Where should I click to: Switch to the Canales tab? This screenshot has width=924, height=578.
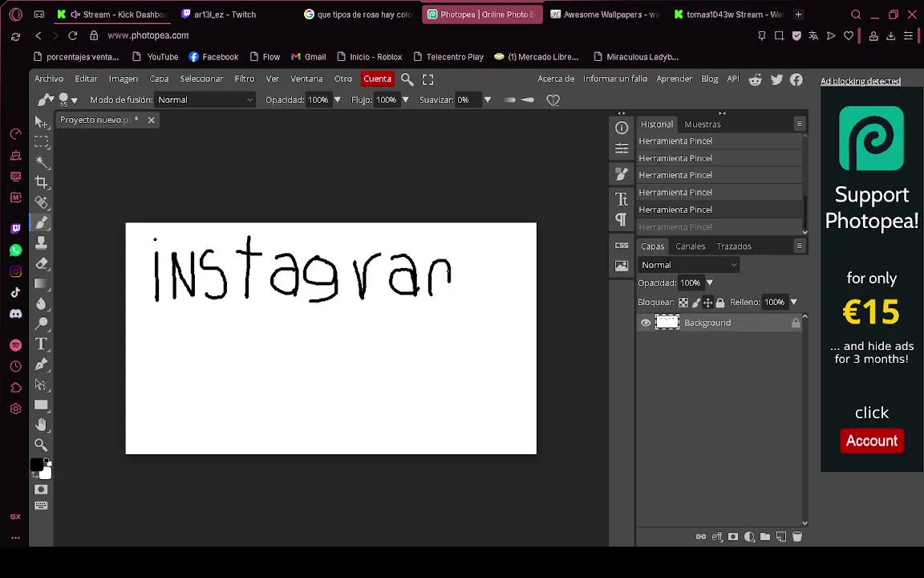point(690,246)
